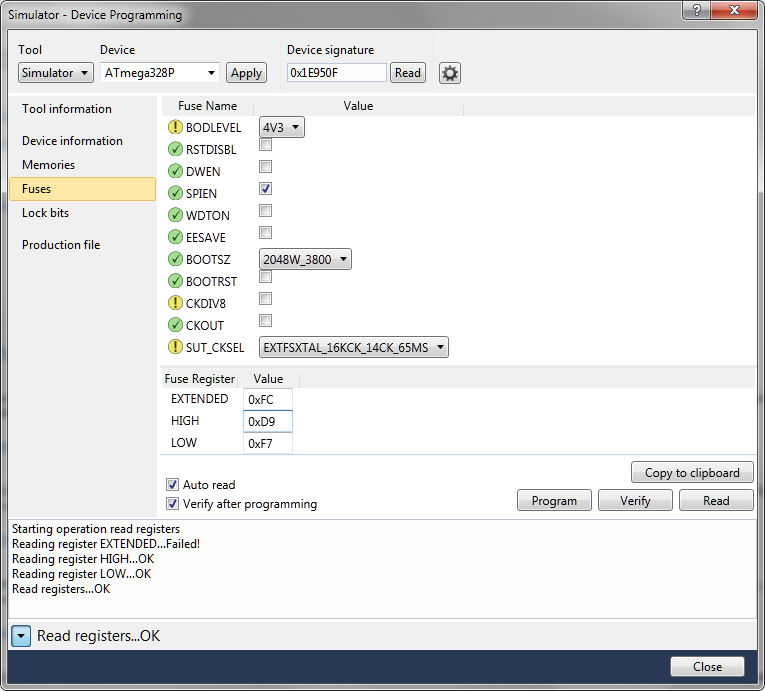Click the EXTENDED register name label
The height and width of the screenshot is (691, 765).
tap(200, 399)
